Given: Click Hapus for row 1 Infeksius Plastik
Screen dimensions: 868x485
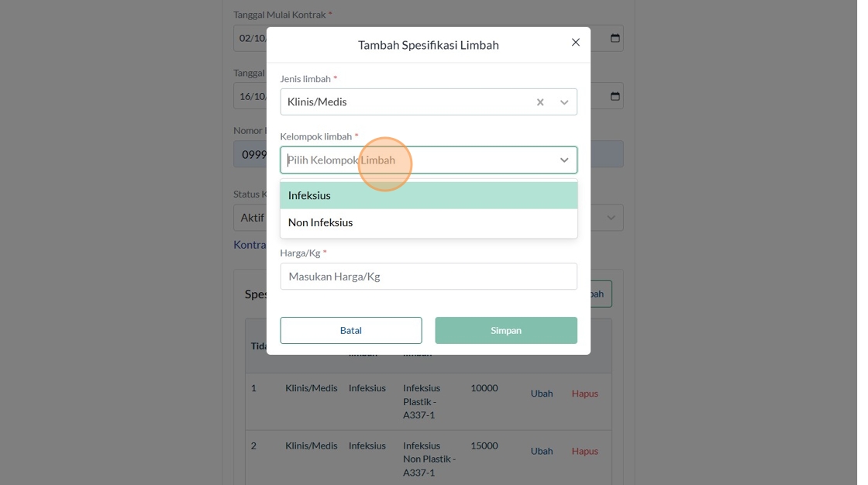Looking at the screenshot, I should [585, 394].
